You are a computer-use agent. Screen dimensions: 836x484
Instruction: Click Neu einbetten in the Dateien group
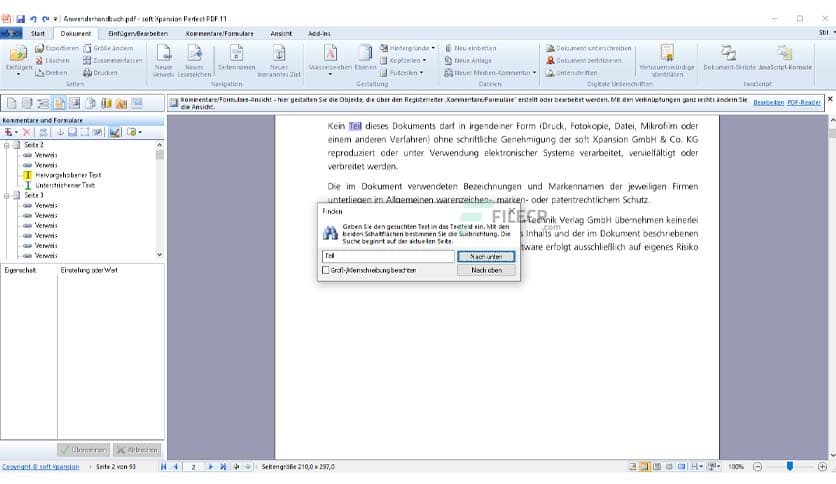pos(470,48)
